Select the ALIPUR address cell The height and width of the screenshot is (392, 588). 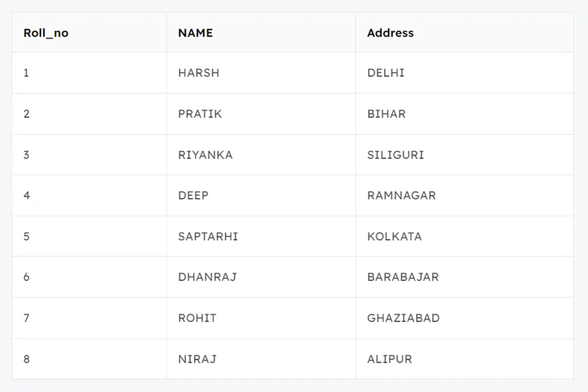coord(389,359)
